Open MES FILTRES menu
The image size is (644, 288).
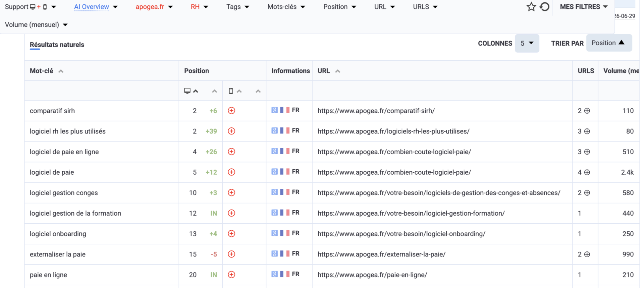click(584, 7)
